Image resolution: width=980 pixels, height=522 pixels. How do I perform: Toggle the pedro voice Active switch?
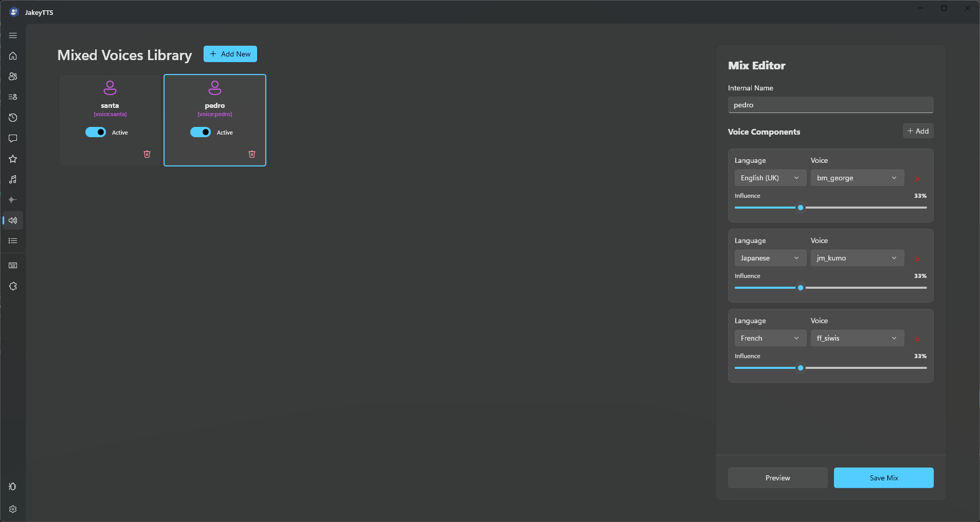pyautogui.click(x=201, y=132)
